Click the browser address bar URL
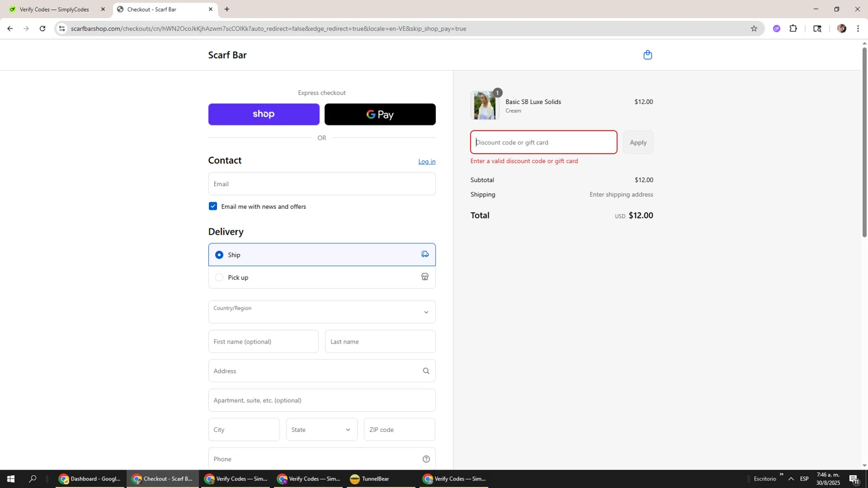This screenshot has width=868, height=488. tap(269, 28)
